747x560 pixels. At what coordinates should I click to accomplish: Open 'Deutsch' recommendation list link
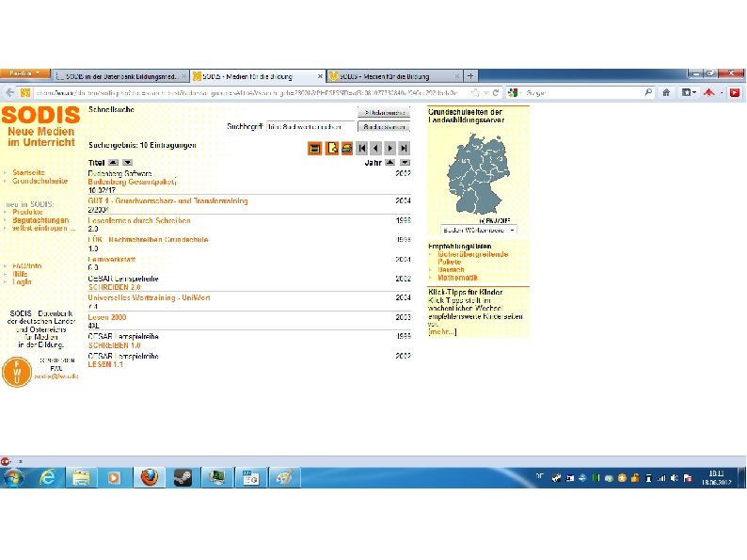tap(451, 270)
